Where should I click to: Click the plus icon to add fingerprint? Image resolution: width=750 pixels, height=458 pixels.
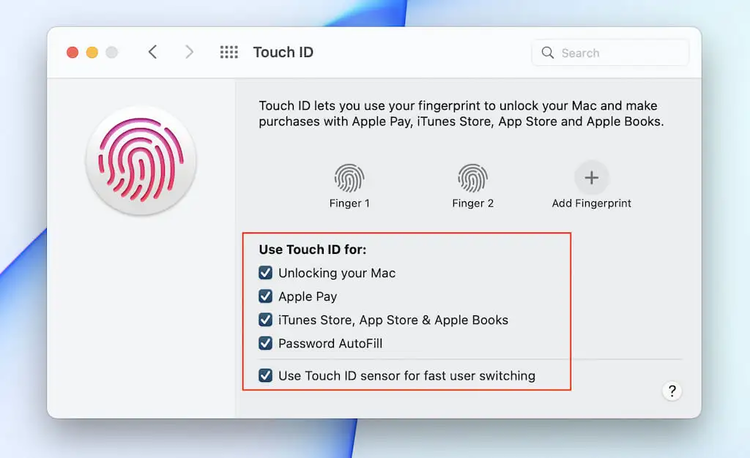pos(592,177)
